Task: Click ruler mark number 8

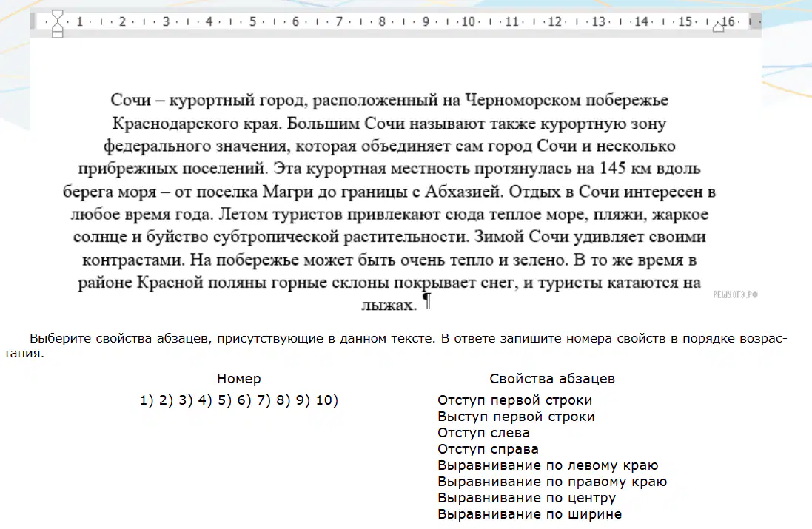Action: click(x=382, y=21)
